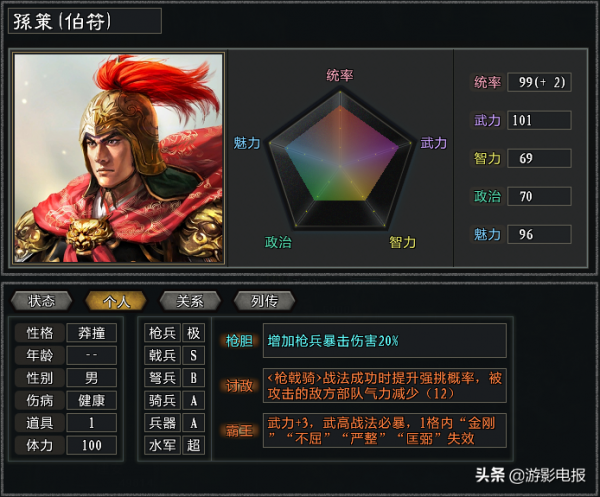Select the 统率 value field

pyautogui.click(x=539, y=82)
